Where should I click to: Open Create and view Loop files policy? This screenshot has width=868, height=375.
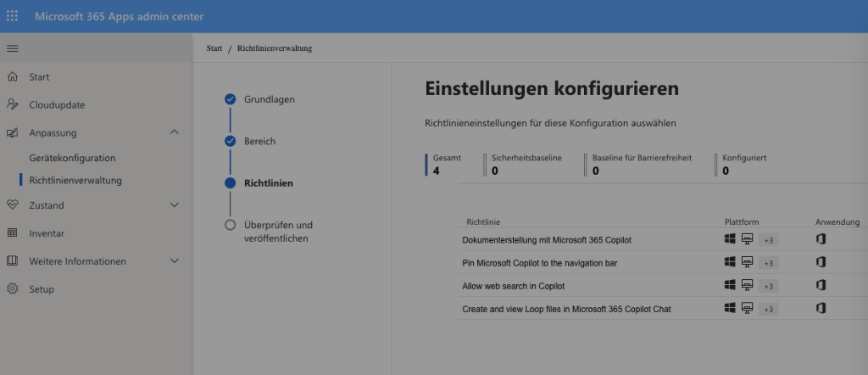pyautogui.click(x=566, y=309)
